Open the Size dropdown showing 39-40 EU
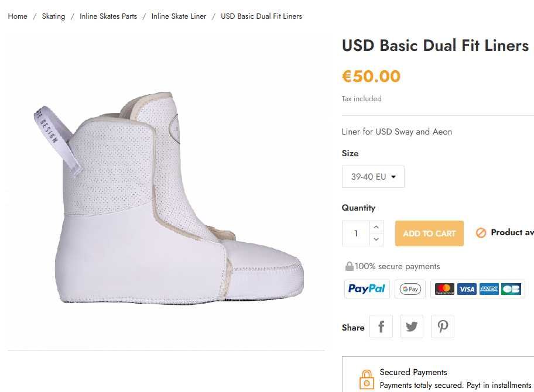 click(x=373, y=177)
